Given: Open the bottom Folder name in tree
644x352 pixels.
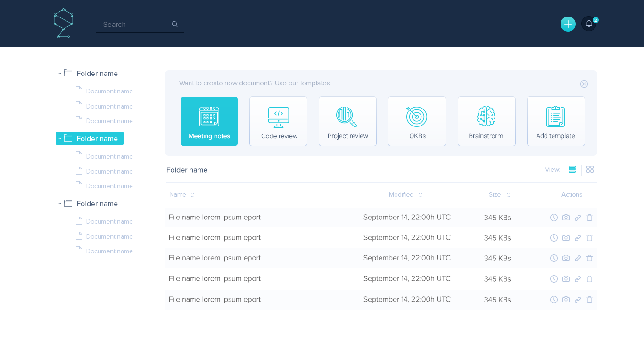Looking at the screenshot, I should [x=97, y=204].
